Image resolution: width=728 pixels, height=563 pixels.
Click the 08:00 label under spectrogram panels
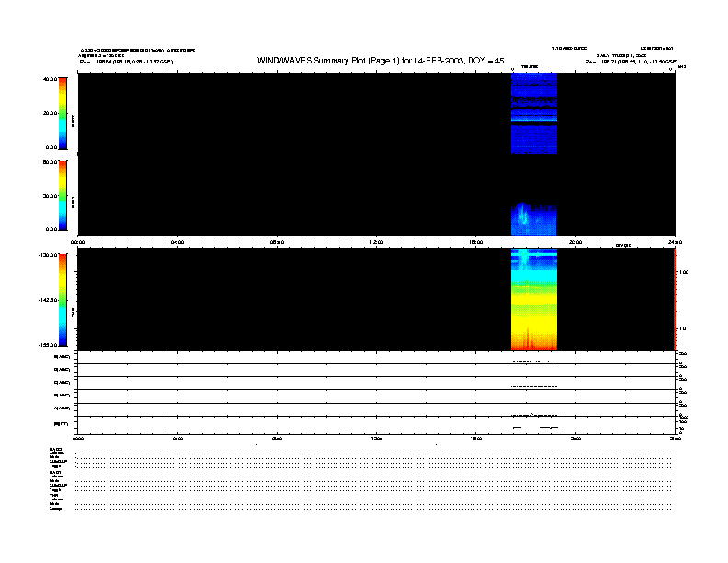coord(277,242)
